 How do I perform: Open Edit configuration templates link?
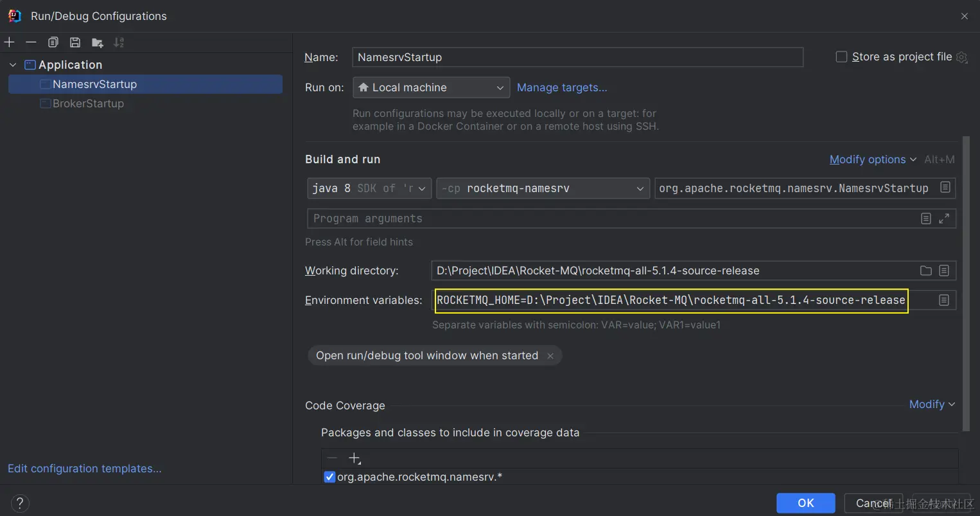point(85,468)
